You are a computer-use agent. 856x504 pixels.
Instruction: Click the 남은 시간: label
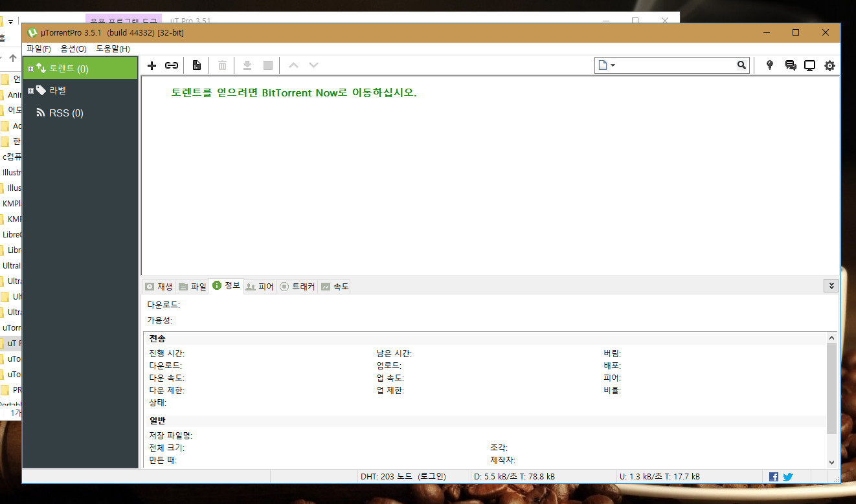(x=394, y=354)
